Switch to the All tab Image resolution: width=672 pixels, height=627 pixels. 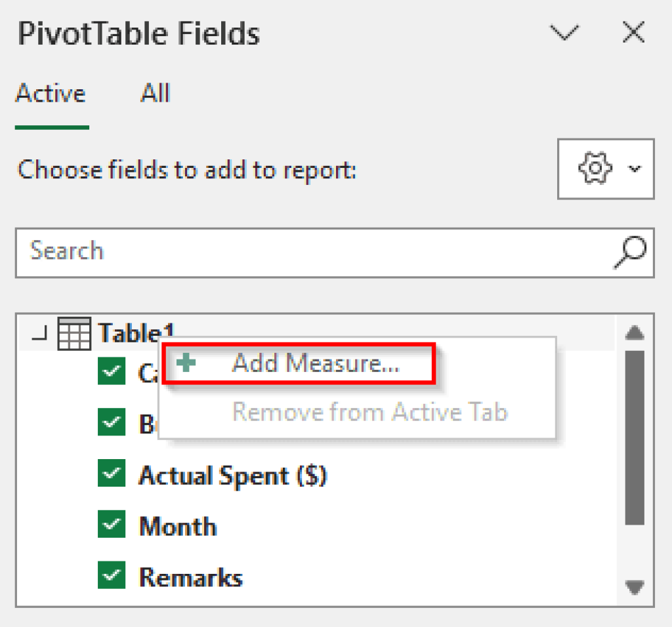pyautogui.click(x=155, y=93)
